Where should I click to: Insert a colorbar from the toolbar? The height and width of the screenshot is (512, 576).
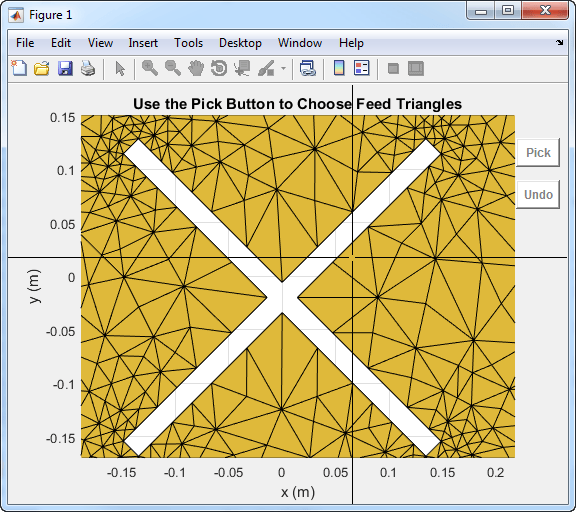339,68
